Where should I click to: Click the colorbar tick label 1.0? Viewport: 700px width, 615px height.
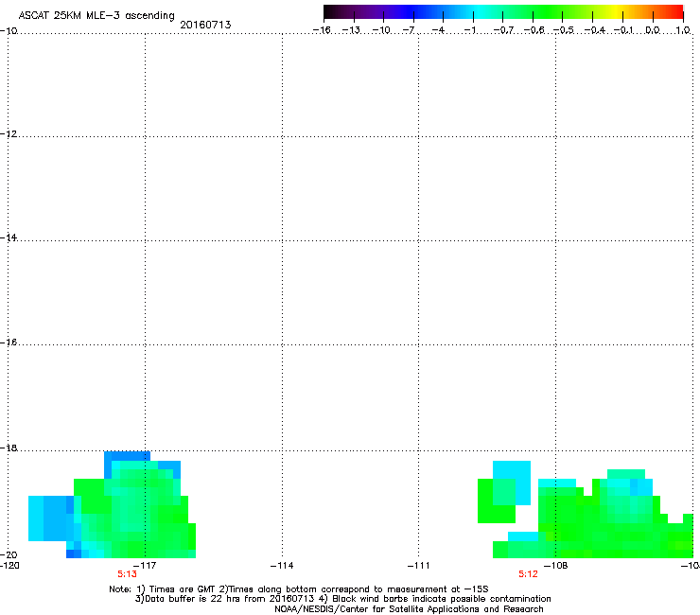coord(683,30)
